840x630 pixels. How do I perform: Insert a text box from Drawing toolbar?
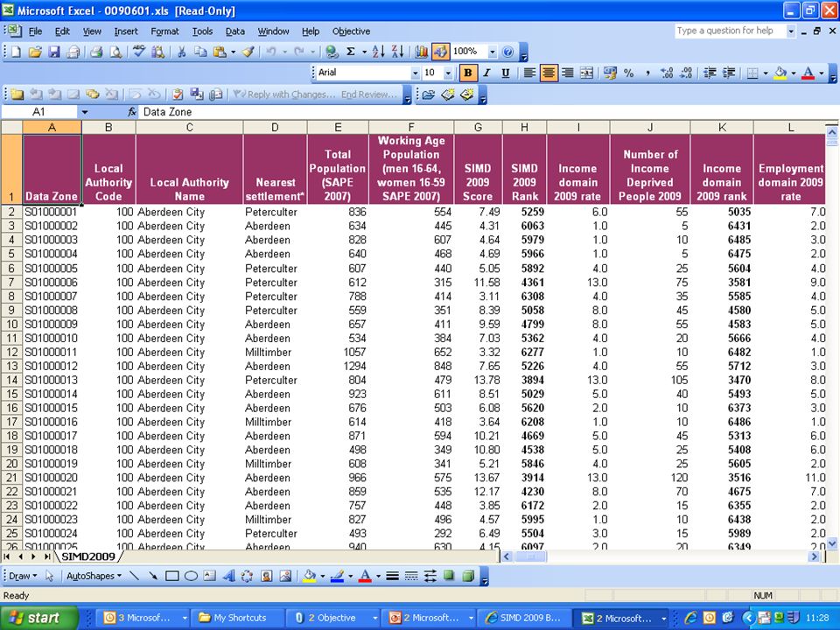point(209,576)
